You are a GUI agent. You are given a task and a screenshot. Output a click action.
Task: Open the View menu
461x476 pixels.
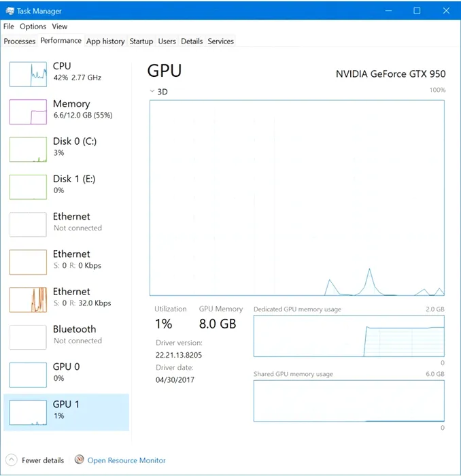60,27
